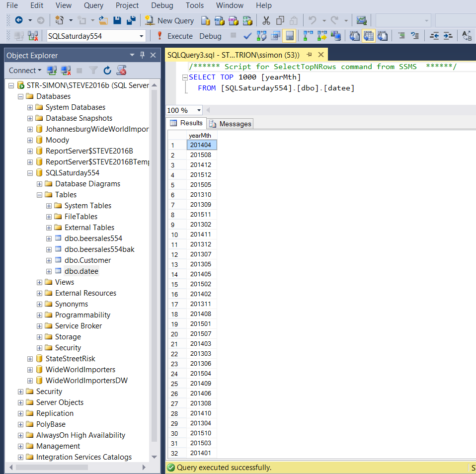Refresh the Object Explorer tree

click(107, 71)
